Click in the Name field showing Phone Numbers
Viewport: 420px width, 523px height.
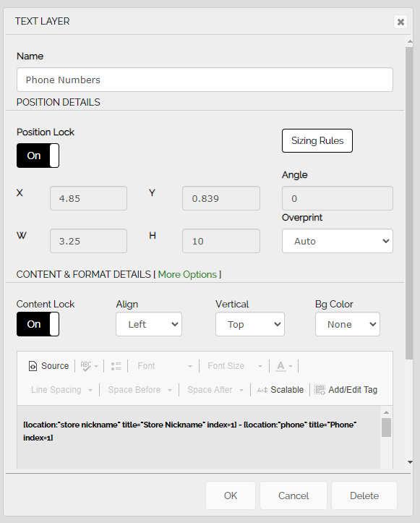(x=205, y=80)
